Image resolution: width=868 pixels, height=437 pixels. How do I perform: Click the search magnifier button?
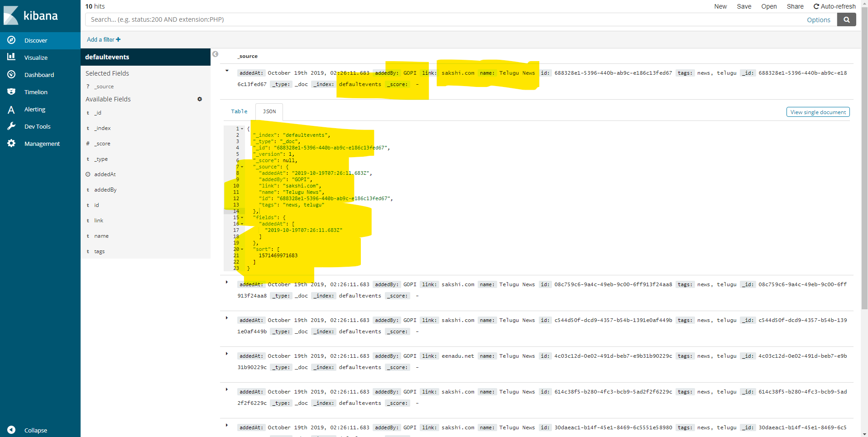tap(846, 19)
